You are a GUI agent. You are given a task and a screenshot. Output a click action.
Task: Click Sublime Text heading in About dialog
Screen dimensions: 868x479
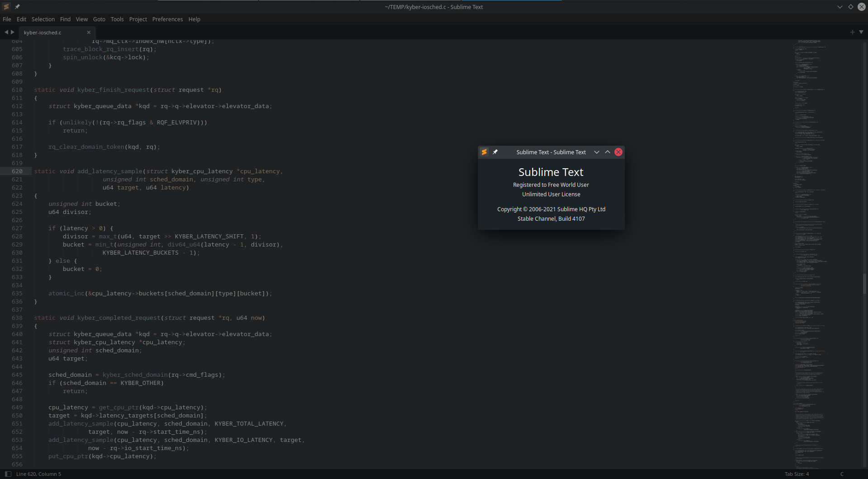click(551, 172)
